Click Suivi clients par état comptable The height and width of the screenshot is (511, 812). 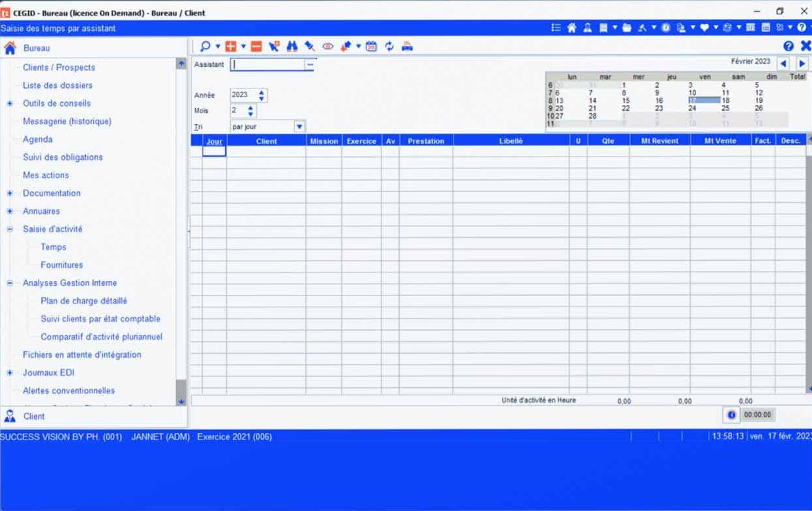click(x=100, y=318)
